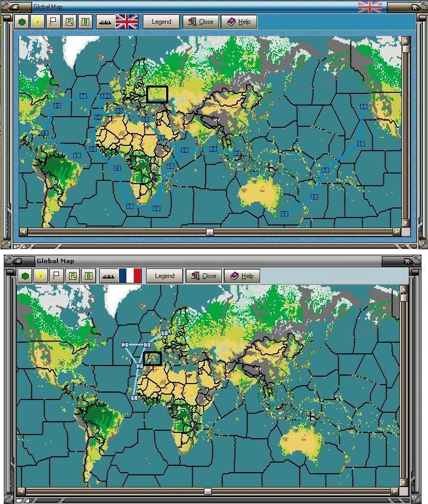
Task: Select the fleet marker numbered 9 on the British map
Action: [x=57, y=106]
